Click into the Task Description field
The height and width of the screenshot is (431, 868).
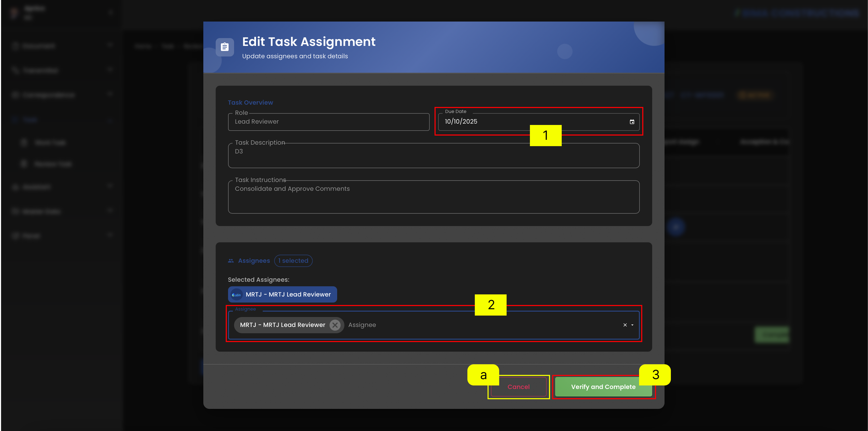pos(434,156)
